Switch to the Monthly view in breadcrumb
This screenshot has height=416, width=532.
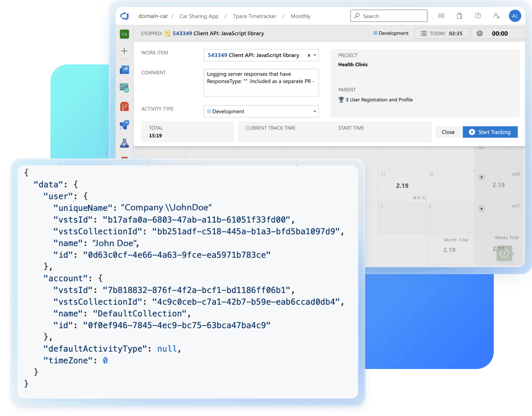[x=300, y=16]
